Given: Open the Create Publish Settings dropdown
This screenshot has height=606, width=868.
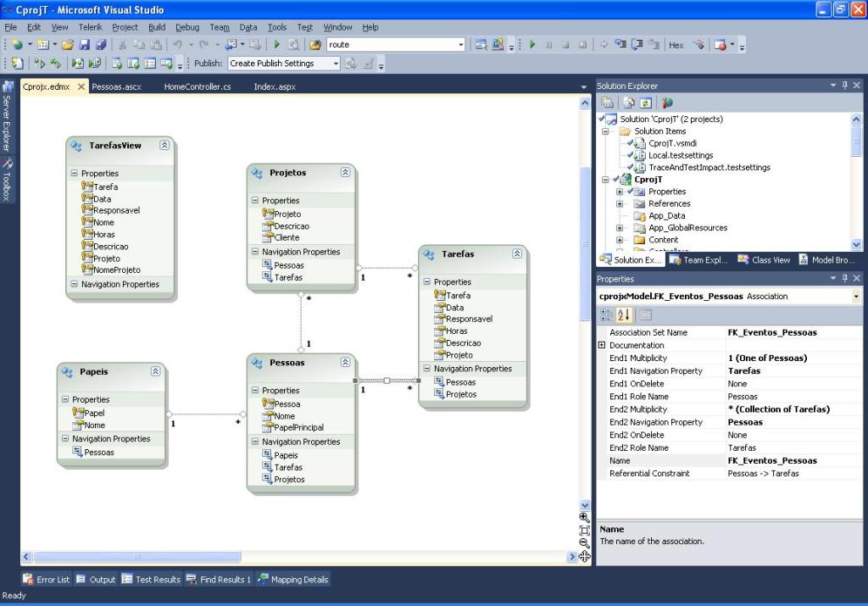Looking at the screenshot, I should click(x=284, y=64).
